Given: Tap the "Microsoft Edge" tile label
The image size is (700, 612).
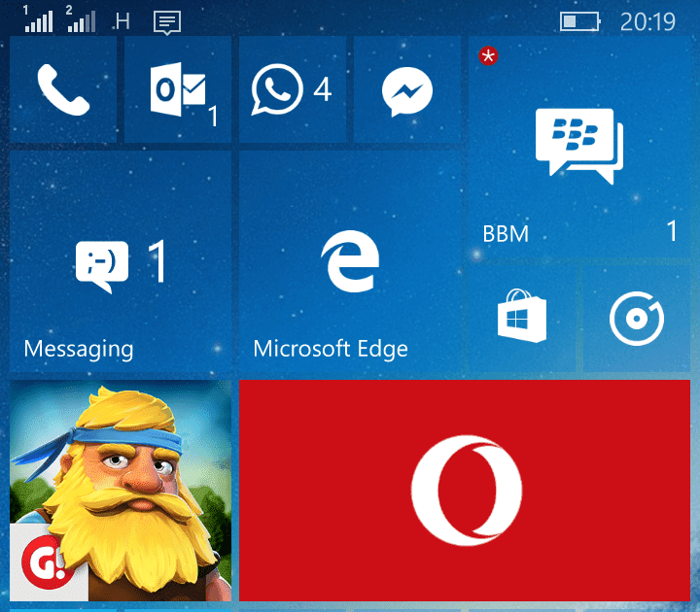Looking at the screenshot, I should (331, 349).
